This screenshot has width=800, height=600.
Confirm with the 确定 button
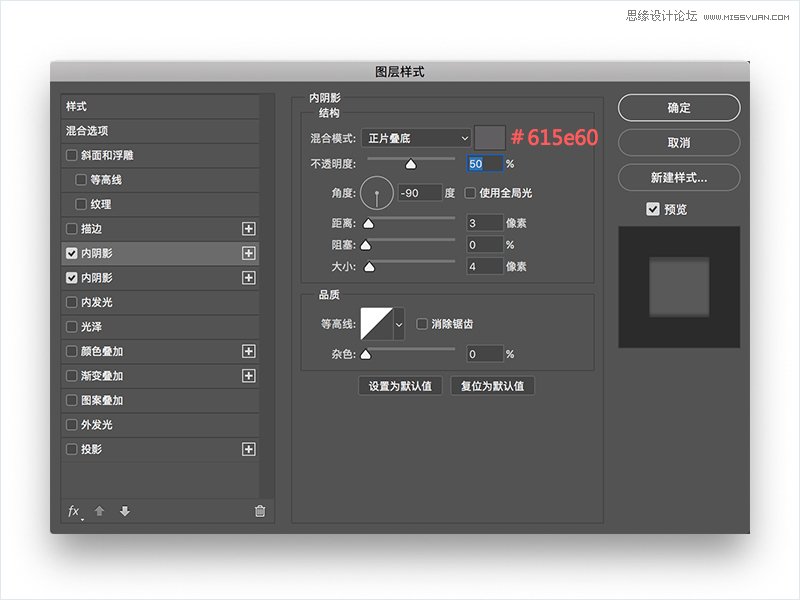click(x=679, y=108)
